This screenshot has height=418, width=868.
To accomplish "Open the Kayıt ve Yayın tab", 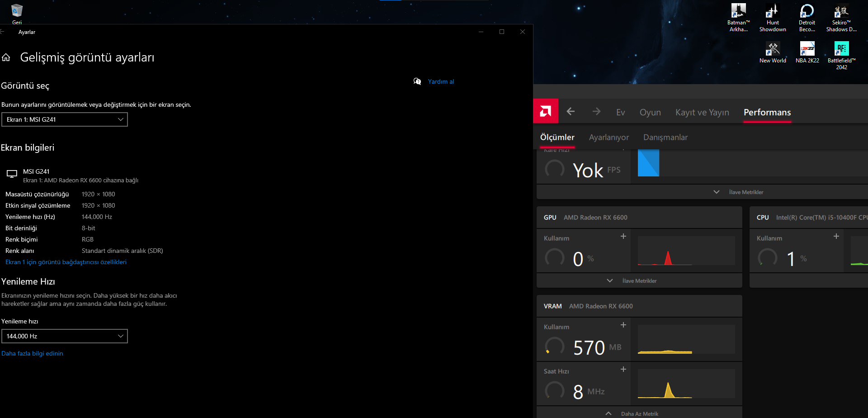I will 702,112.
